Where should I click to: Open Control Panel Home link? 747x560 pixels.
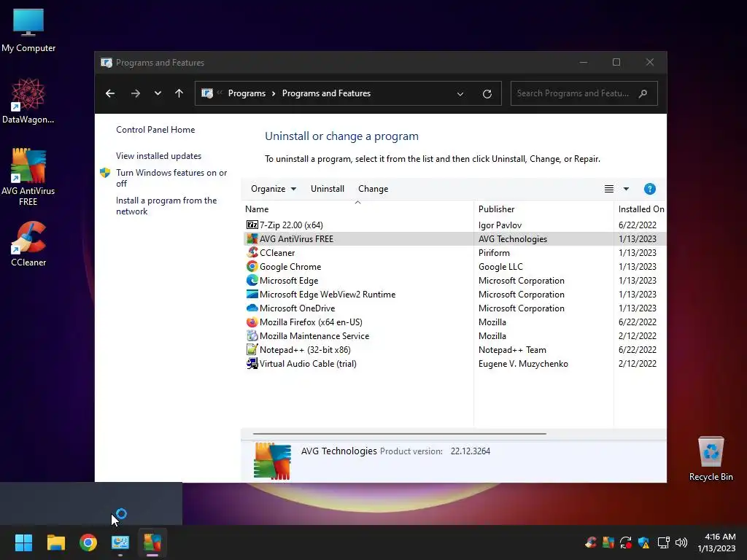[155, 130]
